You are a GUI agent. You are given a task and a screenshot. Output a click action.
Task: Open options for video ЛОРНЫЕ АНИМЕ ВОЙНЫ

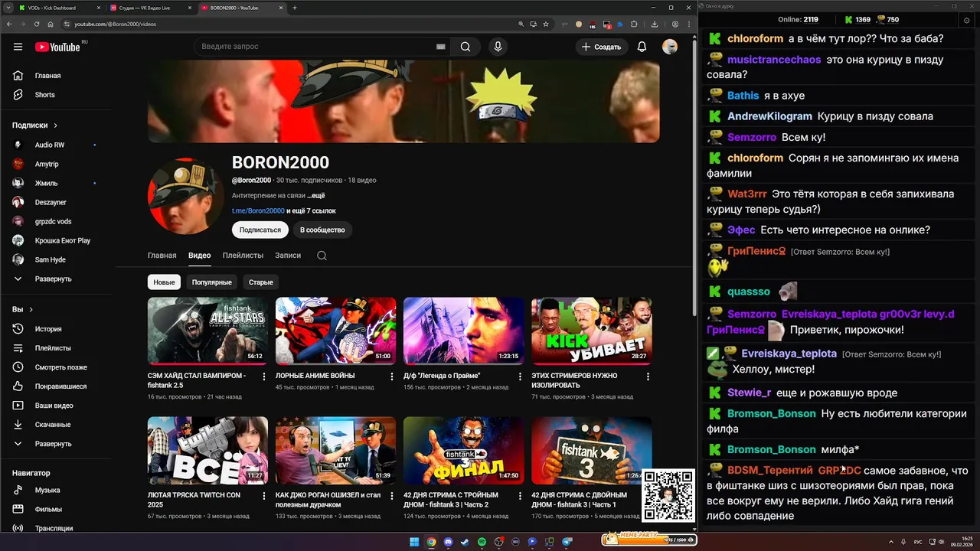(x=392, y=377)
